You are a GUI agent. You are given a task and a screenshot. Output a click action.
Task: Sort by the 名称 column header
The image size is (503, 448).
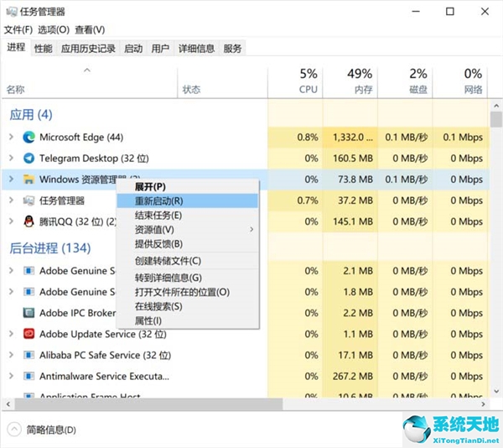tap(90, 82)
